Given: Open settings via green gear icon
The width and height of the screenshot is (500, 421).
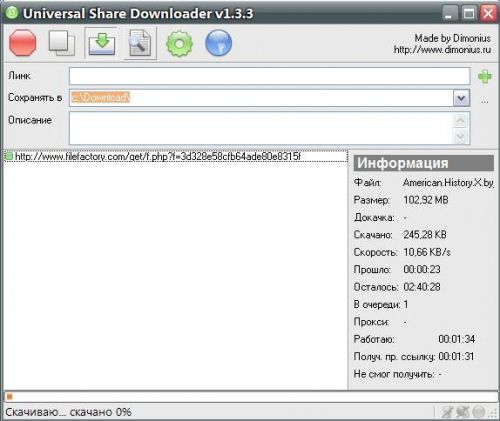Looking at the screenshot, I should coord(179,43).
